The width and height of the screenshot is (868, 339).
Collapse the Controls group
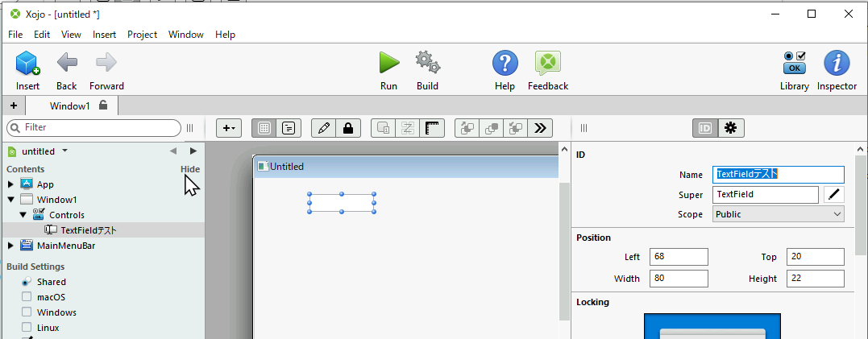[x=23, y=215]
